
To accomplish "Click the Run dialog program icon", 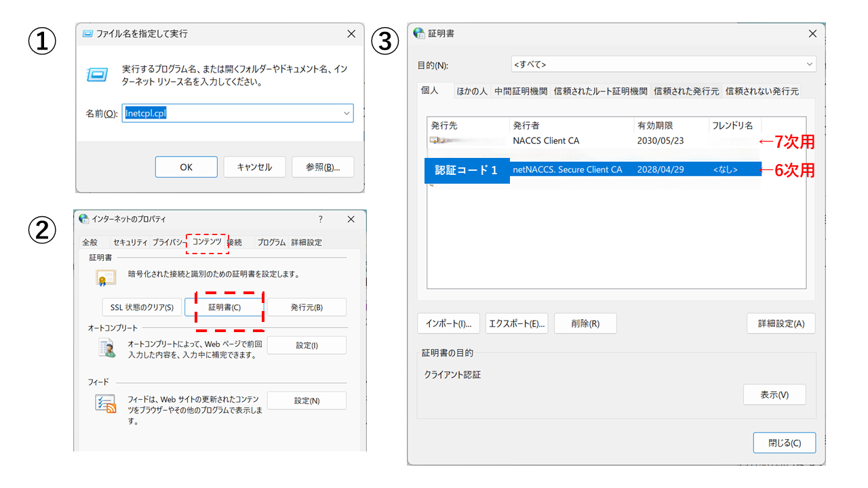I will tap(98, 74).
